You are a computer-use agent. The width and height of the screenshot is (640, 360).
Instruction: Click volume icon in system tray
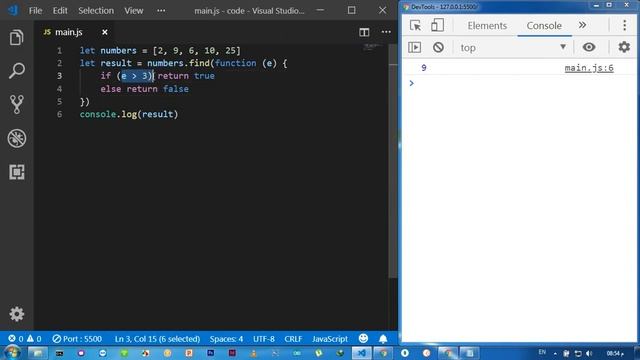[589, 353]
